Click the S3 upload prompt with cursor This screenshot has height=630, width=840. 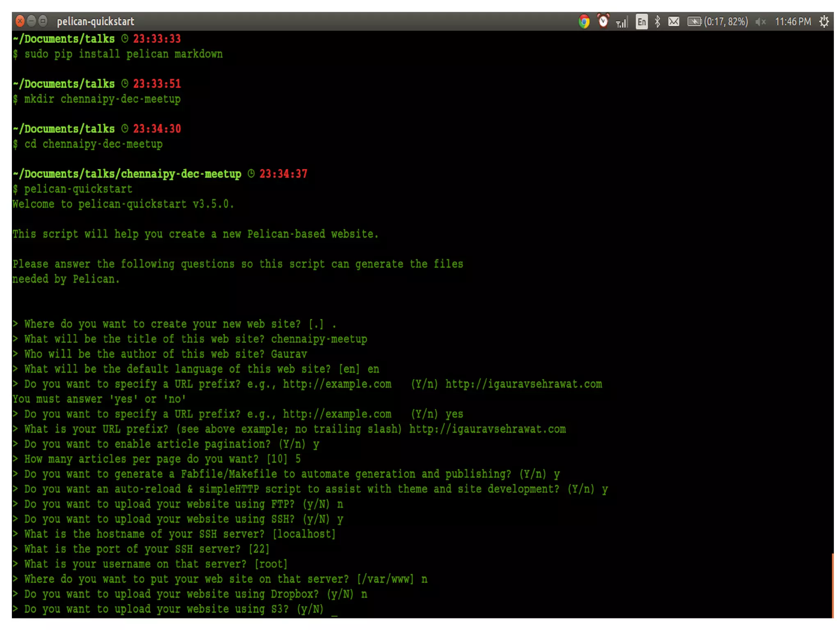click(175, 609)
